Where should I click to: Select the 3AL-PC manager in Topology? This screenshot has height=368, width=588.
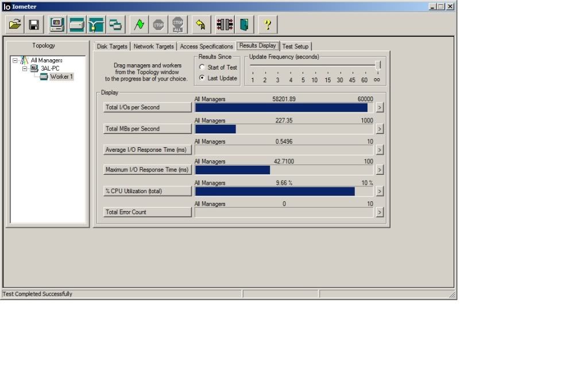pos(50,68)
